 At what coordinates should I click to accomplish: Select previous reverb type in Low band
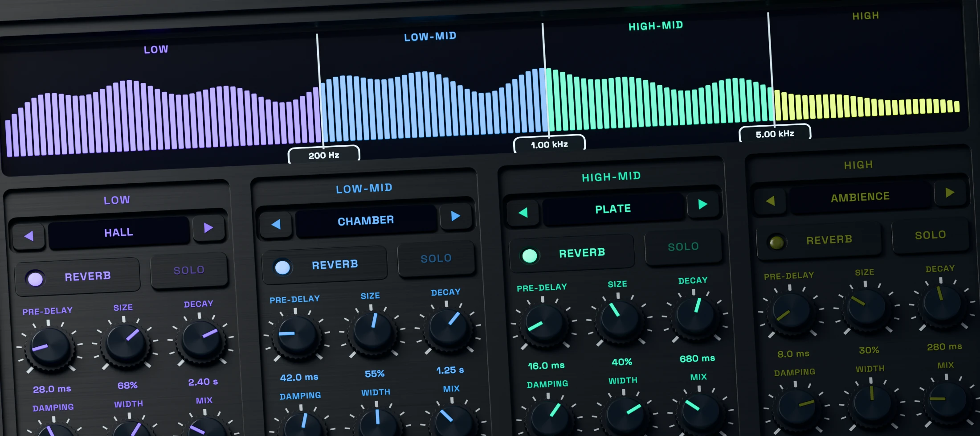pos(29,236)
